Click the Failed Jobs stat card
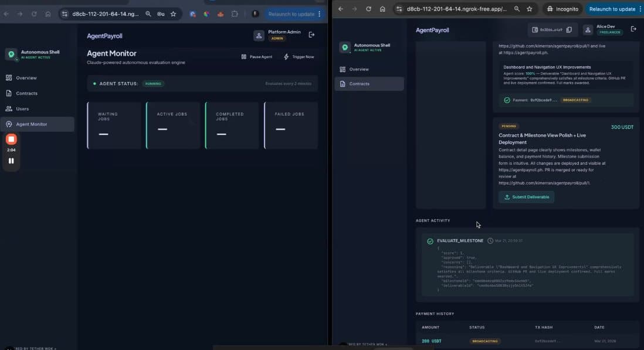Image resolution: width=644 pixels, height=350 pixels. (x=290, y=125)
